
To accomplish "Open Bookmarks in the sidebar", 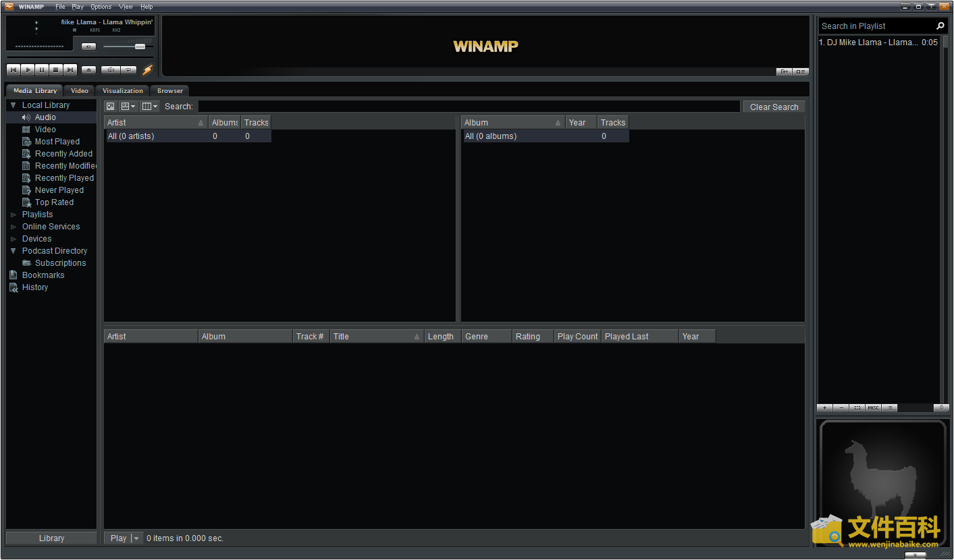I will tap(43, 275).
